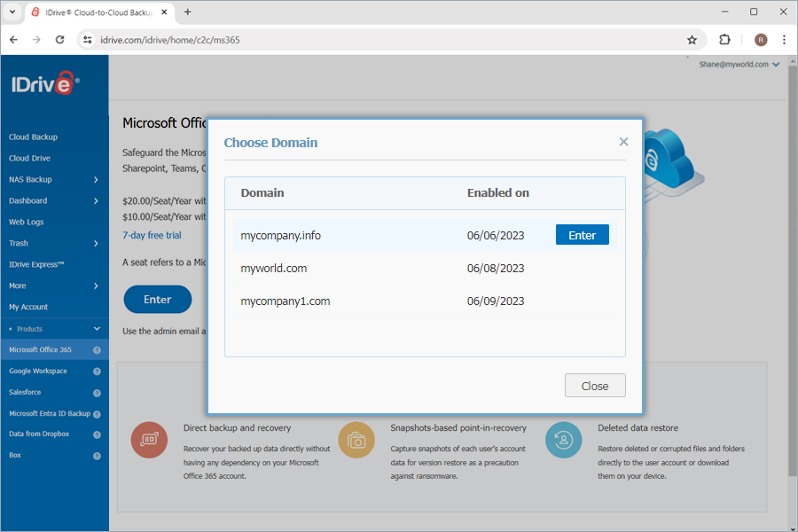798x532 pixels.
Task: Expand the Dashboard submenu arrow
Action: (96, 201)
